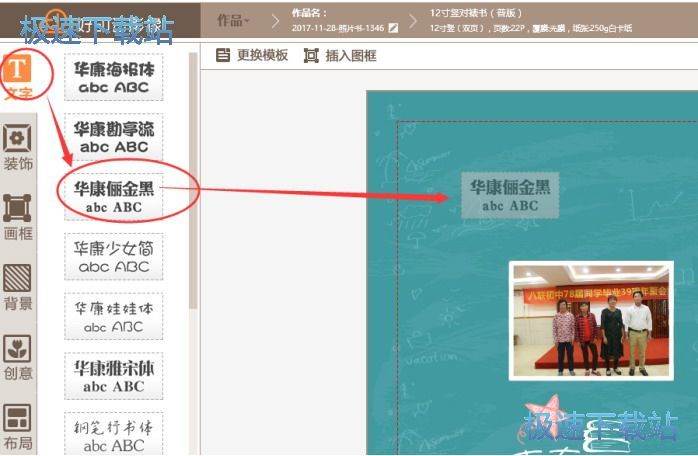Screen dimensions: 698x456
Task: Choose the 华康俪金黑 font sample in the list
Action: 114,197
